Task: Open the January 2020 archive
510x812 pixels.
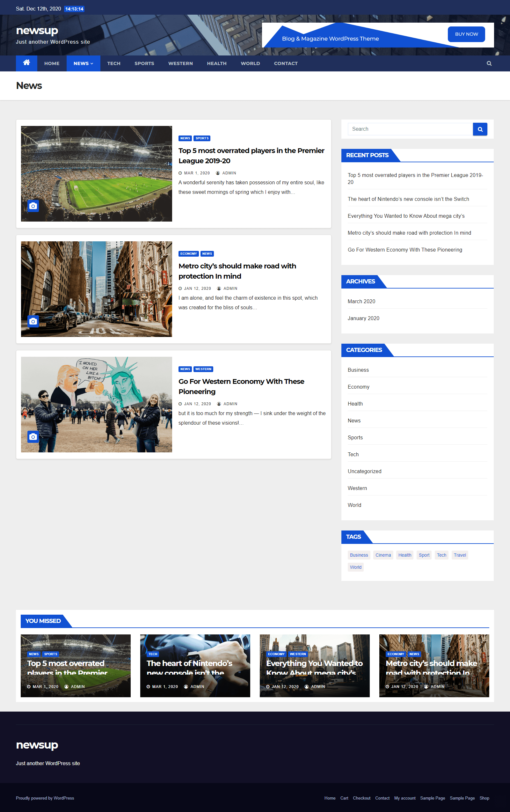Action: 363,318
